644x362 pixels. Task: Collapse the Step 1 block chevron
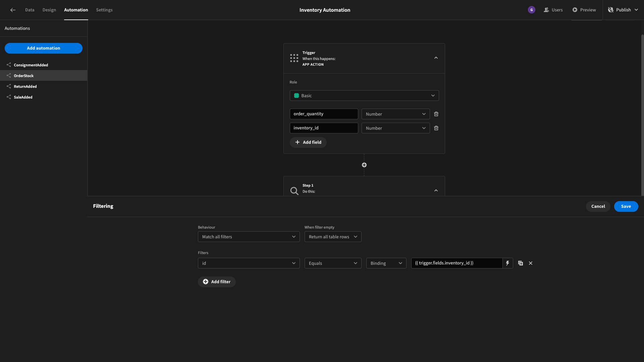tap(436, 191)
